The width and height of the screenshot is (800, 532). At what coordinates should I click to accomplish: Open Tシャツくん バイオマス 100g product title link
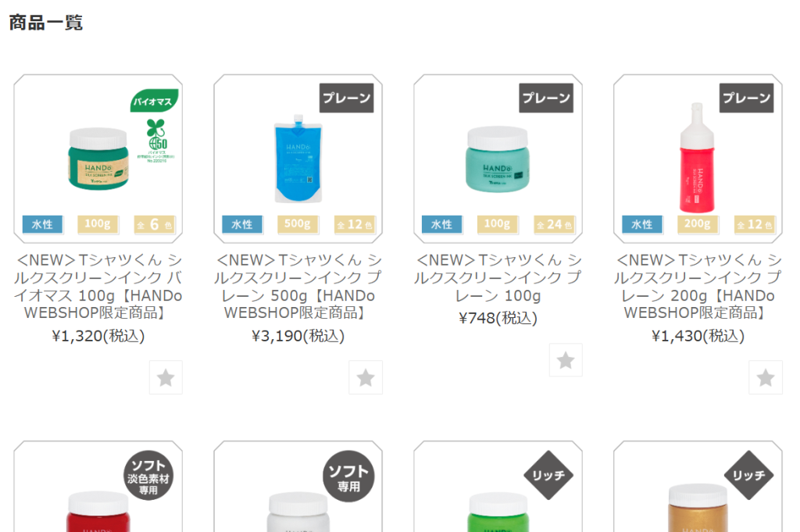[x=98, y=286]
